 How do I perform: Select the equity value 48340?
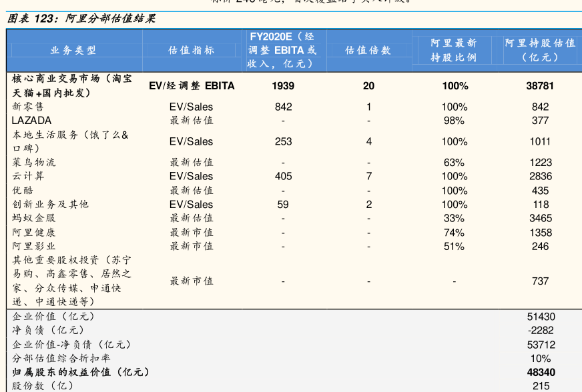[541, 373]
